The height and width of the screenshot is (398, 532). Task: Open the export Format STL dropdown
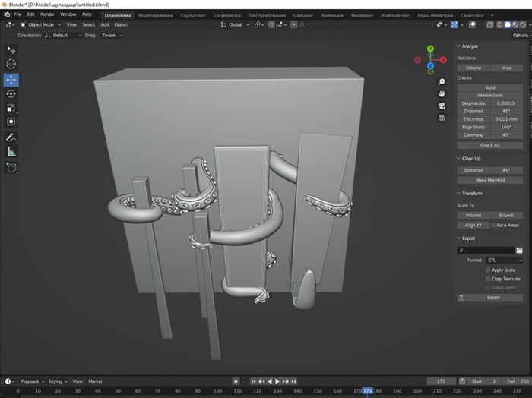point(505,260)
